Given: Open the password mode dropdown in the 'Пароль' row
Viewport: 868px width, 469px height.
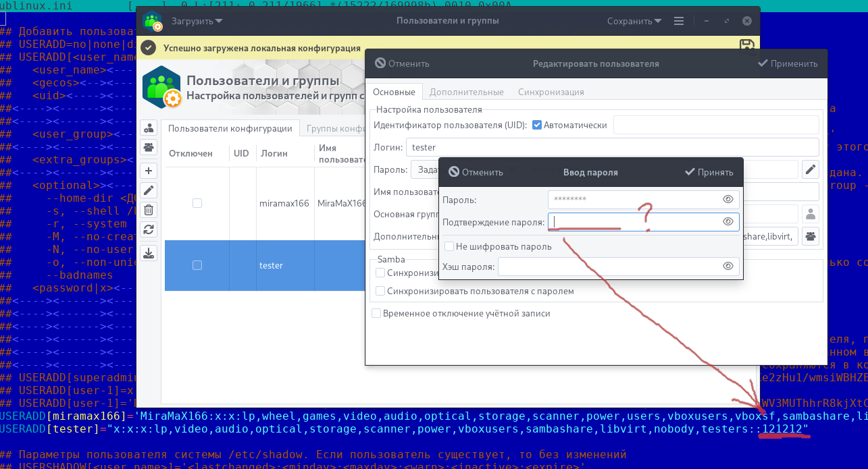Looking at the screenshot, I should (424, 169).
